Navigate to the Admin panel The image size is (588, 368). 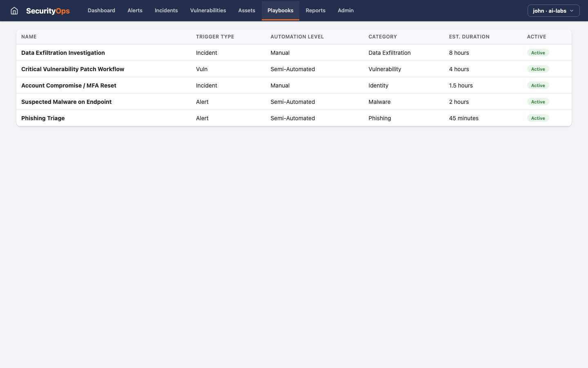345,11
